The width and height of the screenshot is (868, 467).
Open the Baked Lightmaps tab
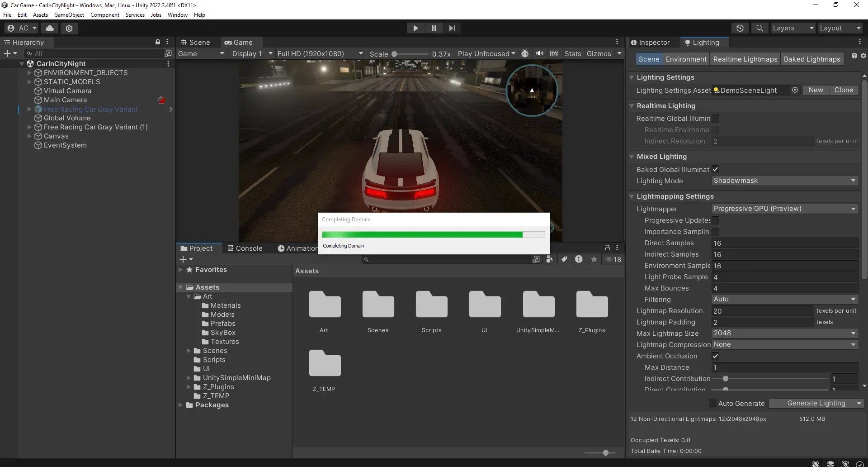click(812, 59)
